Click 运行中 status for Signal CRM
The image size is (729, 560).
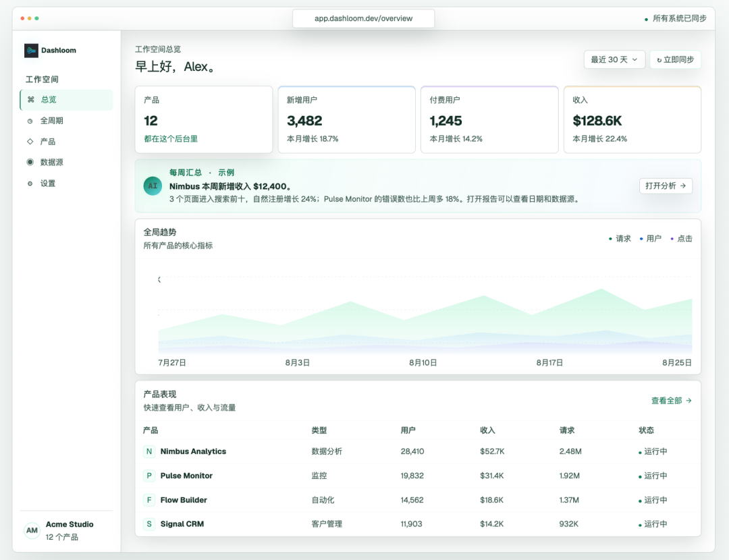tap(653, 524)
